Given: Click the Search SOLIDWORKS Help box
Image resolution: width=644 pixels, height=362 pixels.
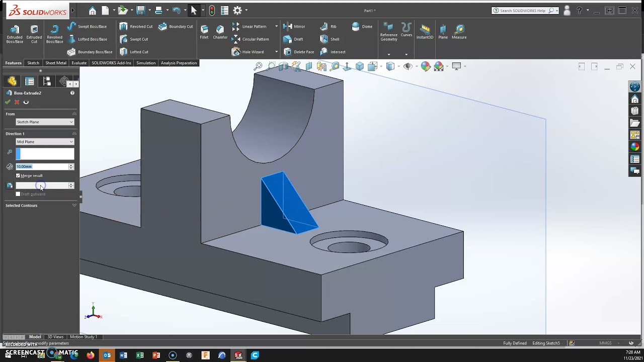Looking at the screenshot, I should [x=524, y=11].
